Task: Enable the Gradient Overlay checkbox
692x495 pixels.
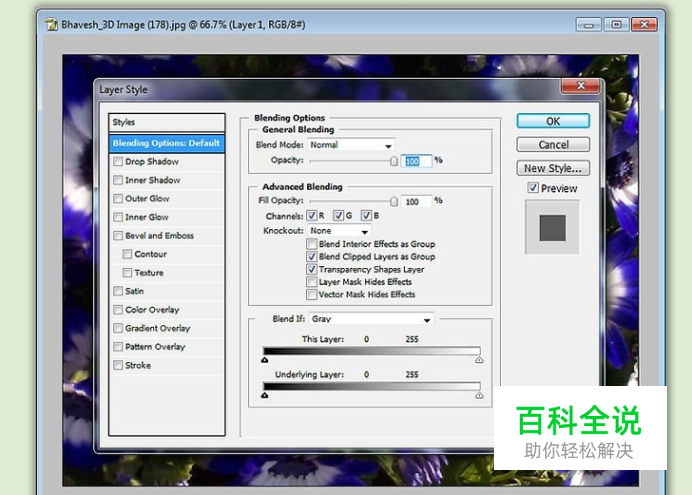Action: click(118, 328)
